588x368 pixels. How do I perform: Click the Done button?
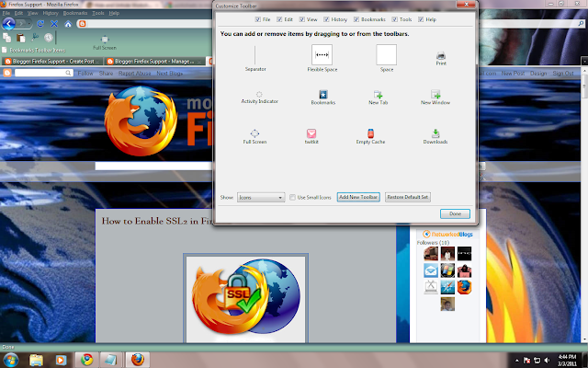[x=455, y=213]
